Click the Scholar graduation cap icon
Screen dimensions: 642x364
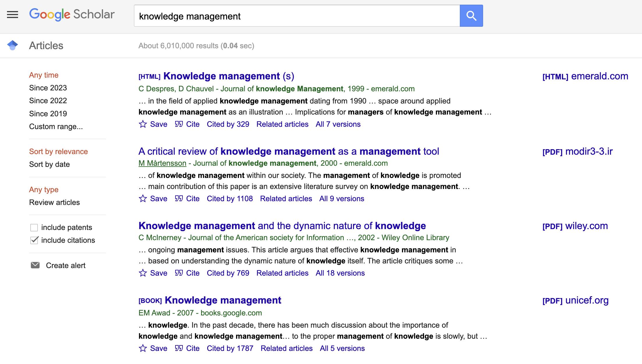coord(13,45)
